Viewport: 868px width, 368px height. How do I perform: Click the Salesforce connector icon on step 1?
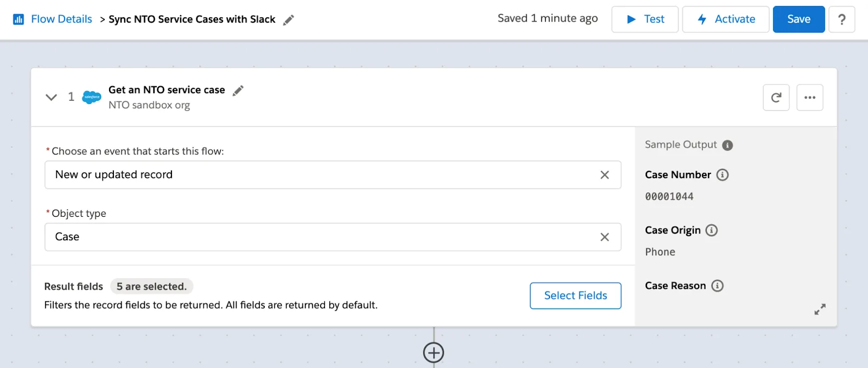[91, 97]
